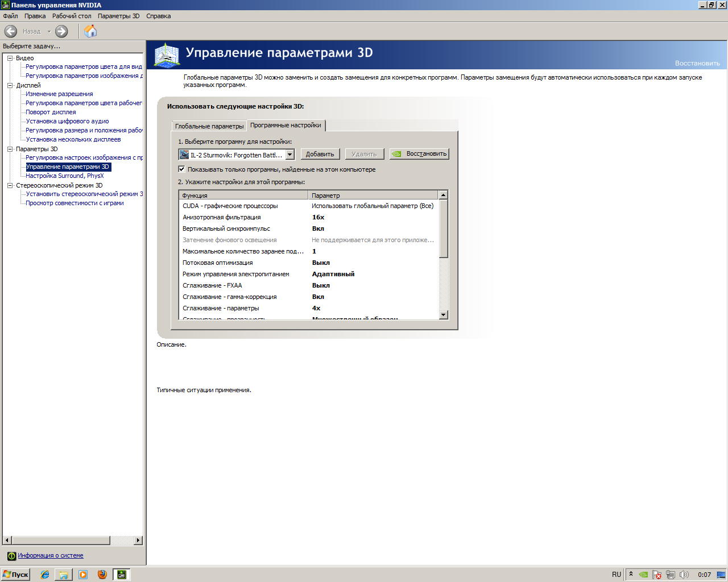Switch to Программные настройки tab
This screenshot has width=728, height=582.
click(x=286, y=125)
